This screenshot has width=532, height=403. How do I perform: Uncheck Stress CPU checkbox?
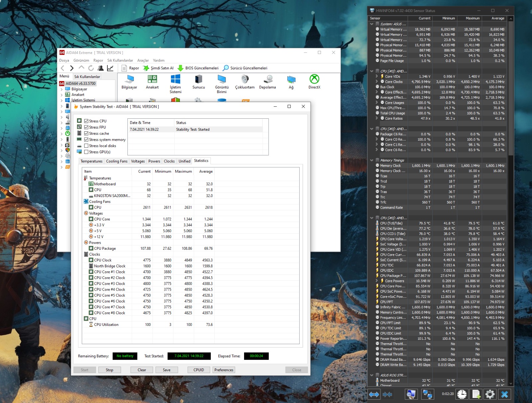[86, 121]
